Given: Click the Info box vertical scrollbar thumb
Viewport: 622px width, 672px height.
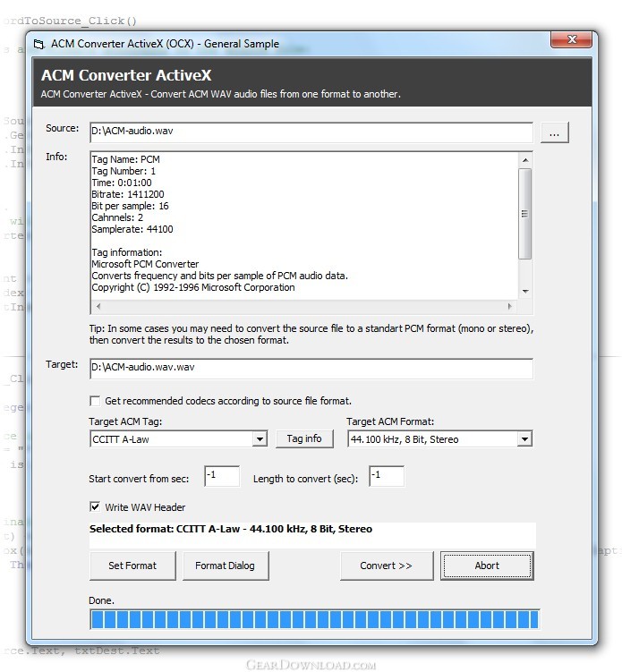Looking at the screenshot, I should click(x=525, y=214).
